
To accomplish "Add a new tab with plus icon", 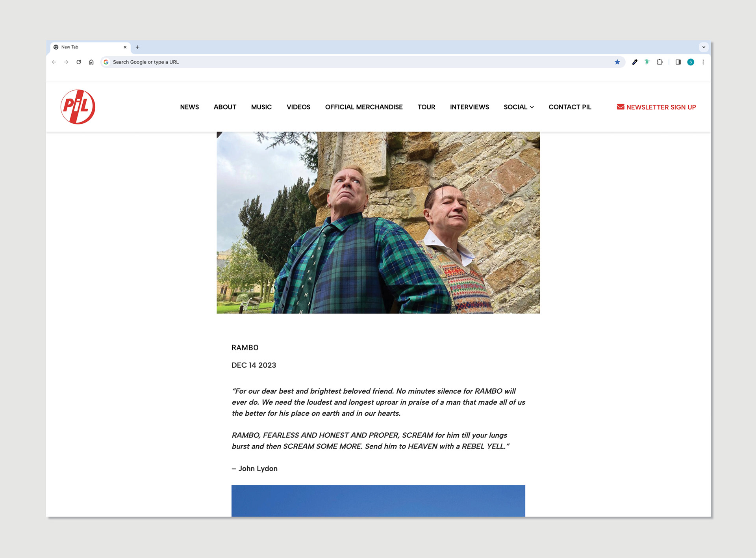I will pos(137,47).
